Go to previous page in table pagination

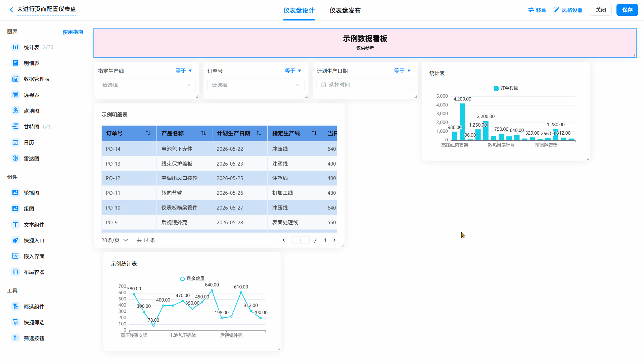[x=284, y=240]
